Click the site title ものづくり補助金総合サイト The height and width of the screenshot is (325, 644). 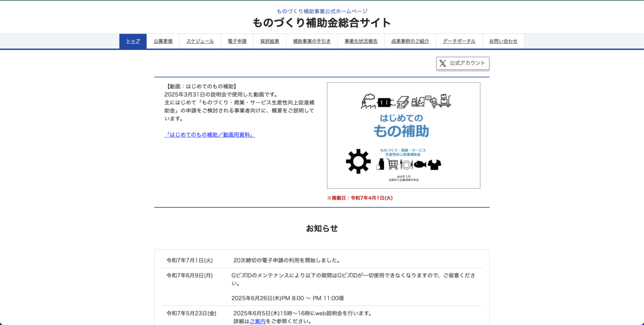[321, 23]
